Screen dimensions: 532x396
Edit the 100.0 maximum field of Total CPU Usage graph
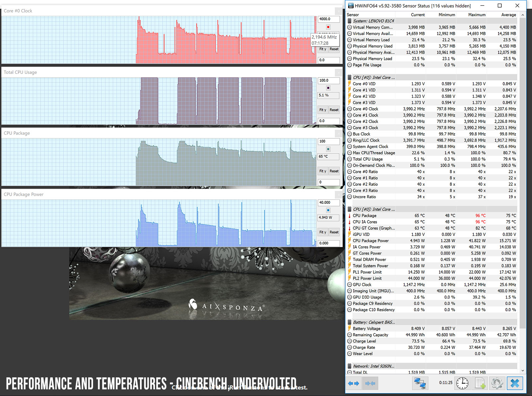pyautogui.click(x=329, y=80)
